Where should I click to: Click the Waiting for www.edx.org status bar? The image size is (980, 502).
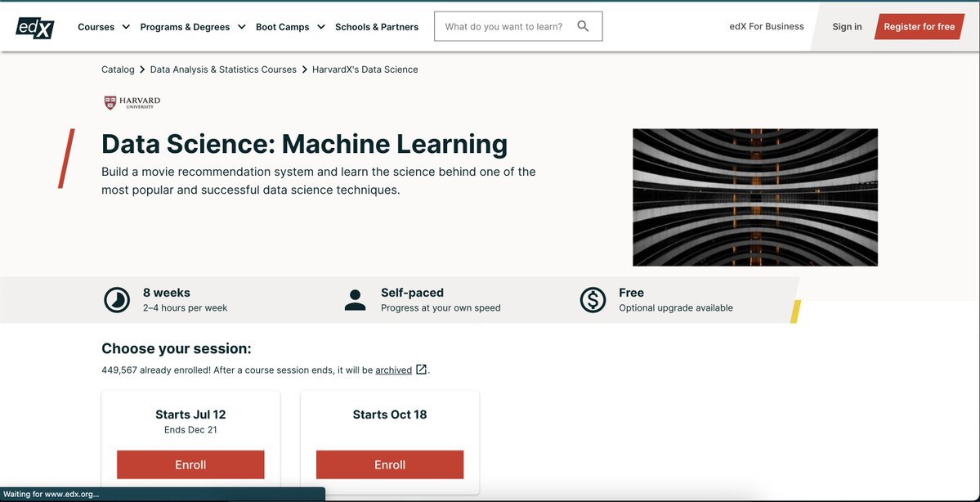163,494
